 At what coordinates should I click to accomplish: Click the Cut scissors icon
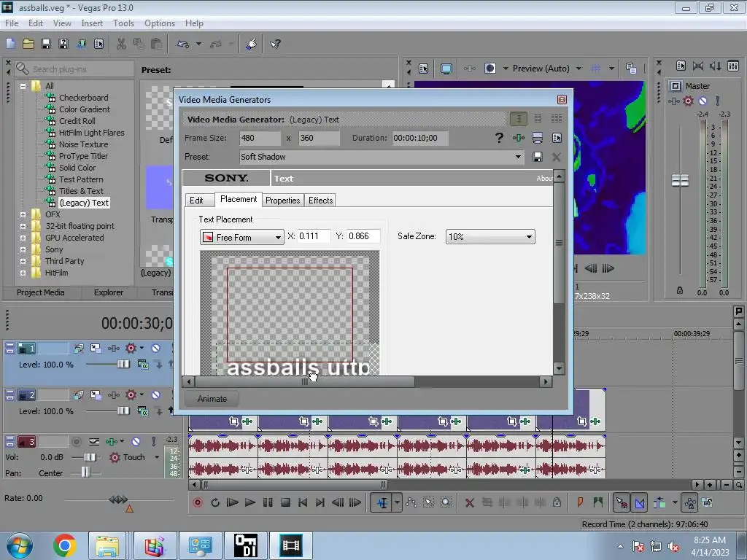[x=121, y=44]
